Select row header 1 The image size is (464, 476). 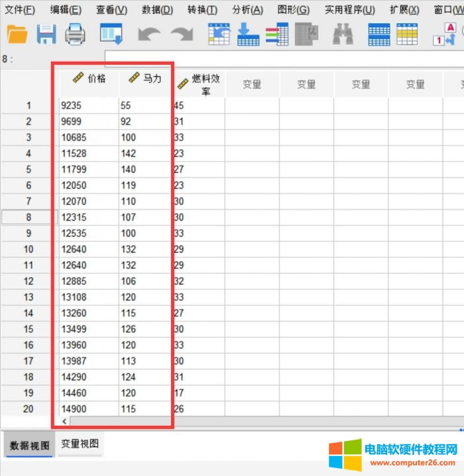tap(29, 105)
